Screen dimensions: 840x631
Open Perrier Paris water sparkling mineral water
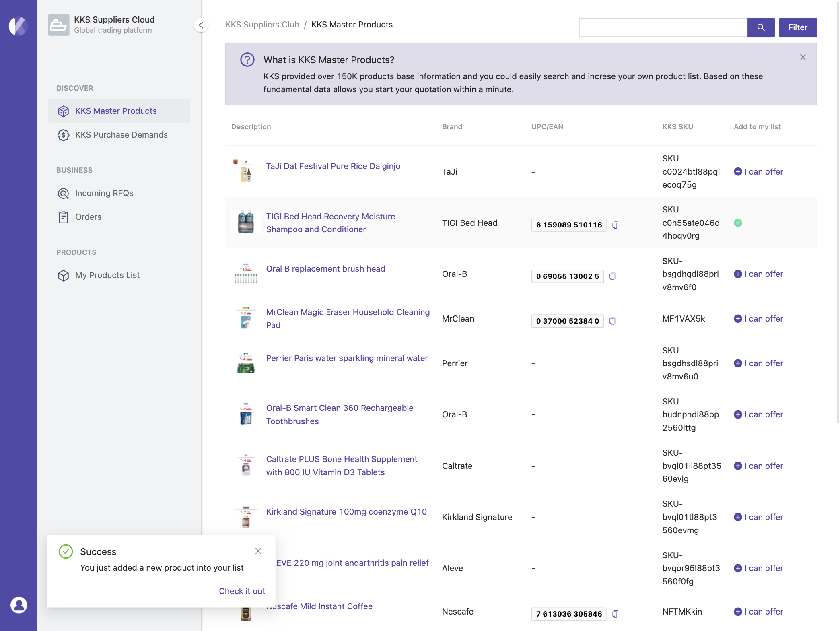click(x=347, y=358)
